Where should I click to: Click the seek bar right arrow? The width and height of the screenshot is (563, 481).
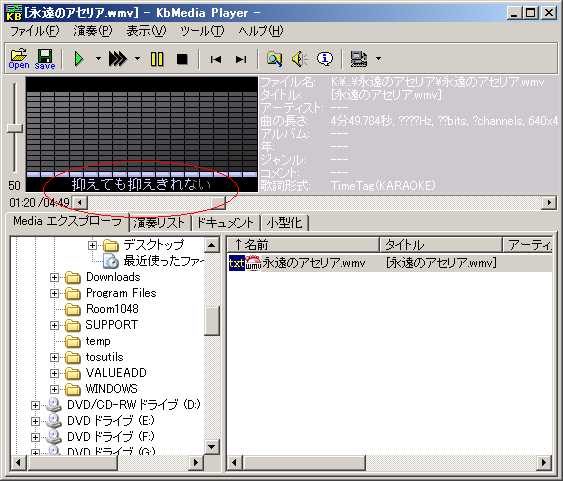click(549, 203)
